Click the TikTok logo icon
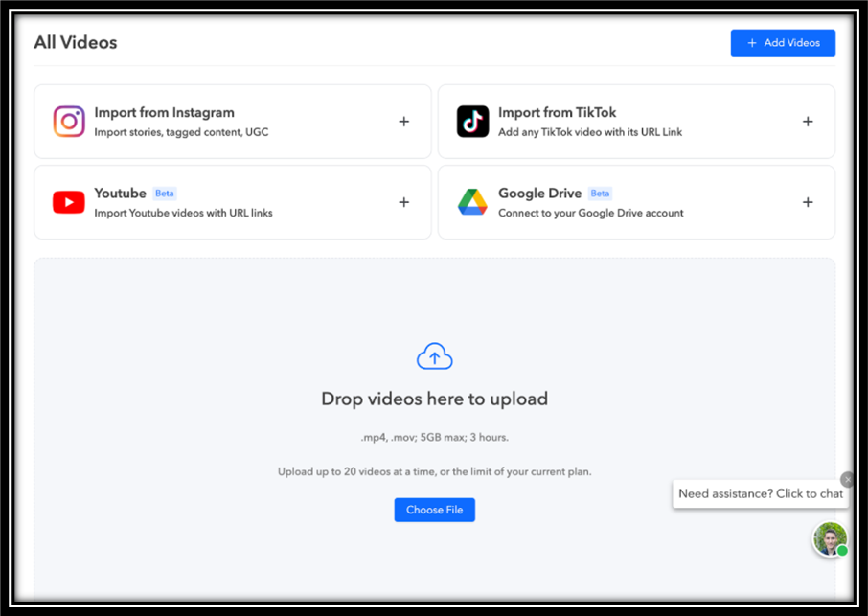 click(x=472, y=122)
